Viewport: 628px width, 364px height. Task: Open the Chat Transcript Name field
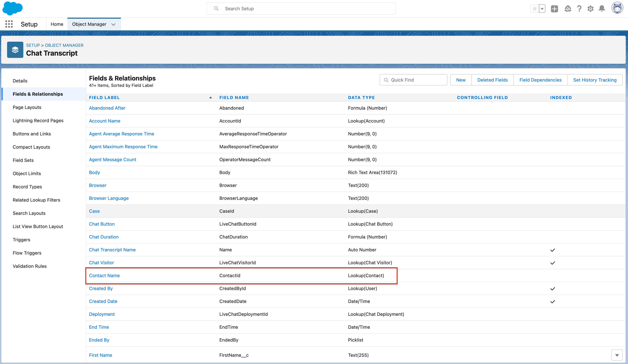coord(112,250)
